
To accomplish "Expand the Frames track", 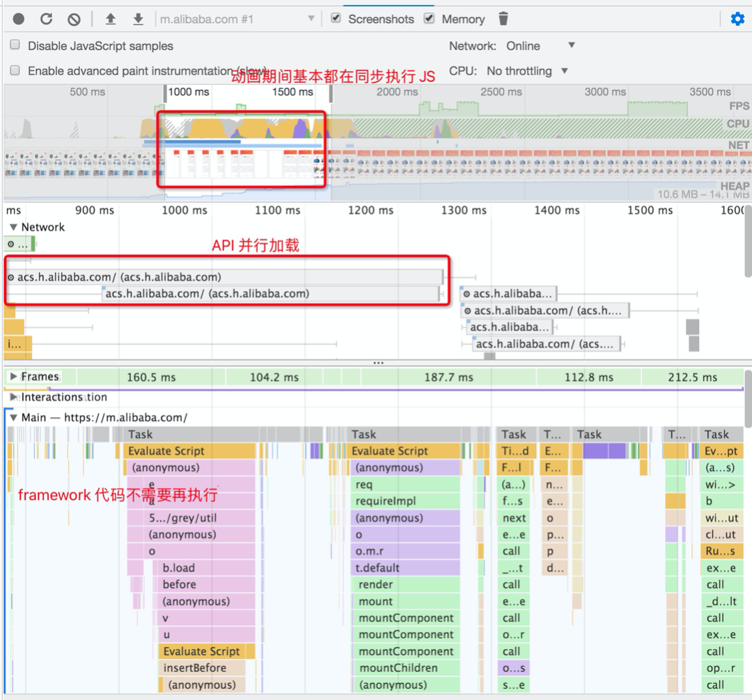I will (13, 376).
